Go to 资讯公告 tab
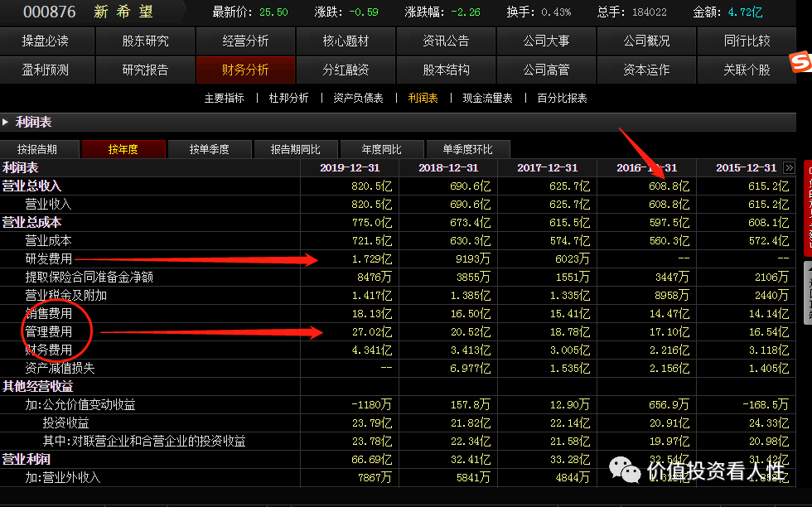The image size is (812, 507). 446,41
